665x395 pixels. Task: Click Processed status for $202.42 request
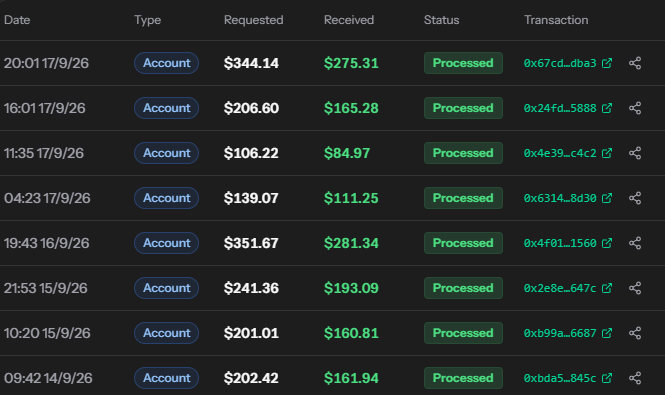463,378
